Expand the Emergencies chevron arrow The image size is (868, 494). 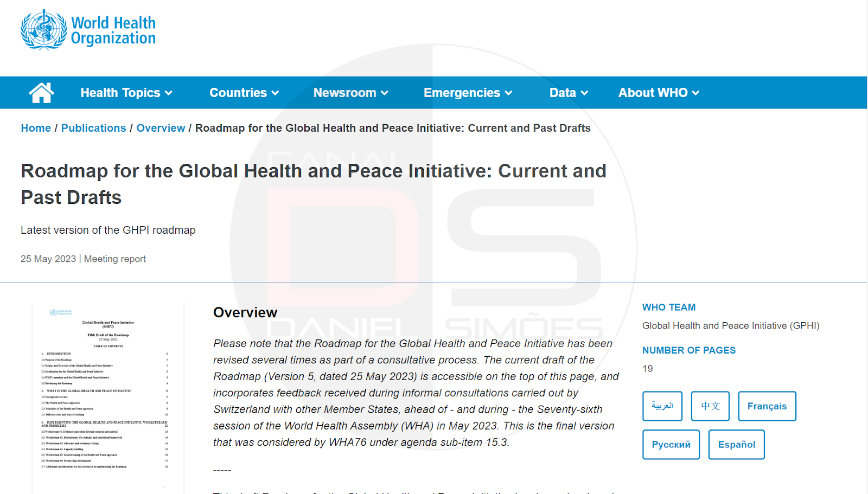(x=508, y=93)
